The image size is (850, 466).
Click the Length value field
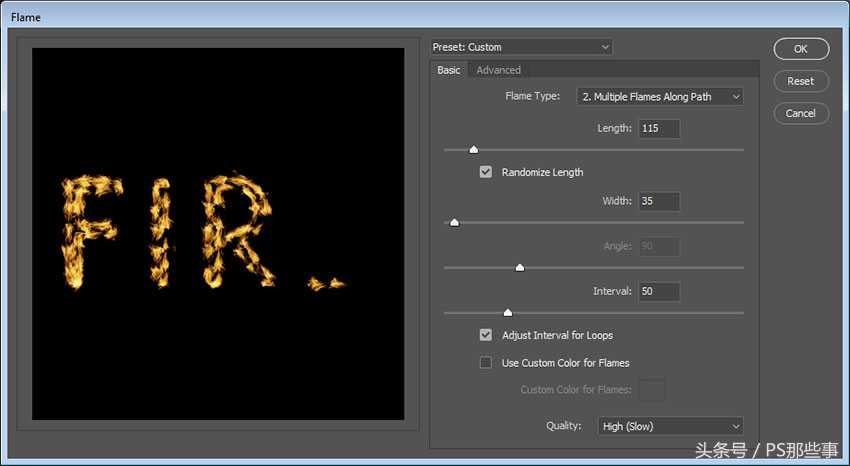[659, 129]
